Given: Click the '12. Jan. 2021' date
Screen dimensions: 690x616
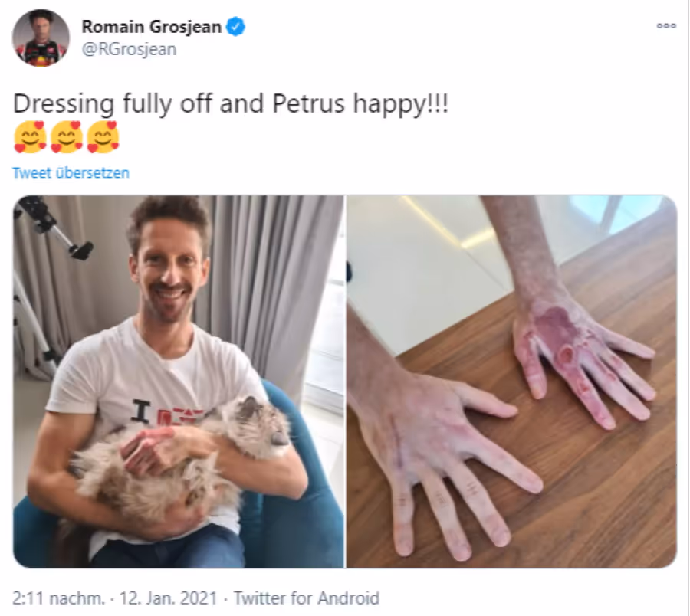Looking at the screenshot, I should 169,598.
